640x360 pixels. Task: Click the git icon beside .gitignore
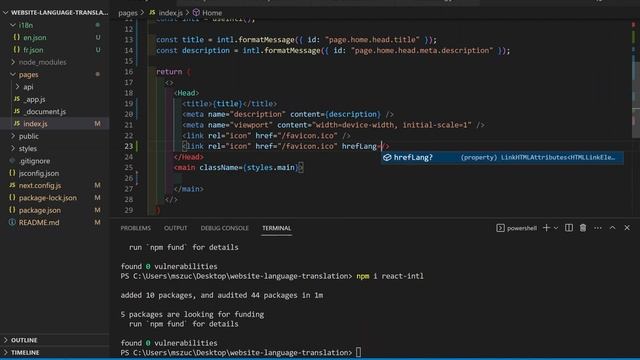click(x=12, y=161)
